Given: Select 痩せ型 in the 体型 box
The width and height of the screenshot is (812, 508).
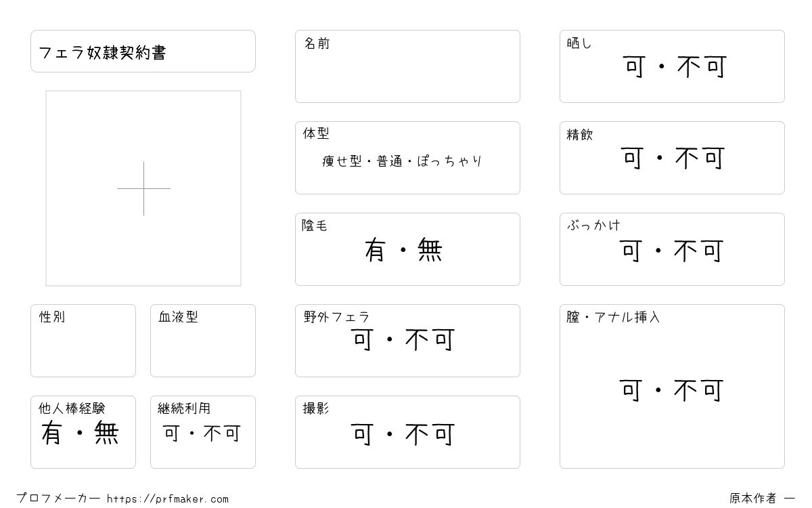Looking at the screenshot, I should tap(342, 161).
